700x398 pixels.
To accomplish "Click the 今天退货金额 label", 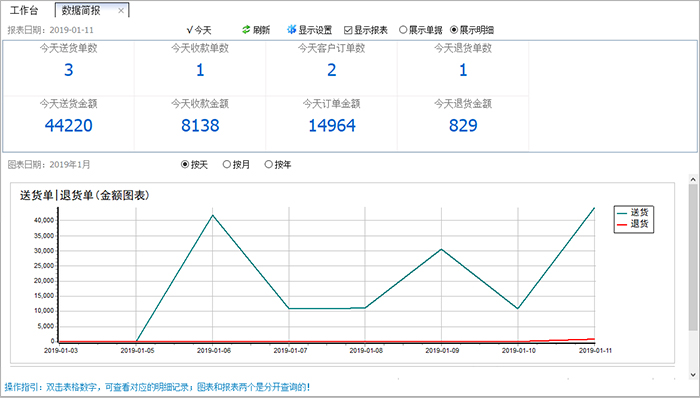I will click(463, 104).
